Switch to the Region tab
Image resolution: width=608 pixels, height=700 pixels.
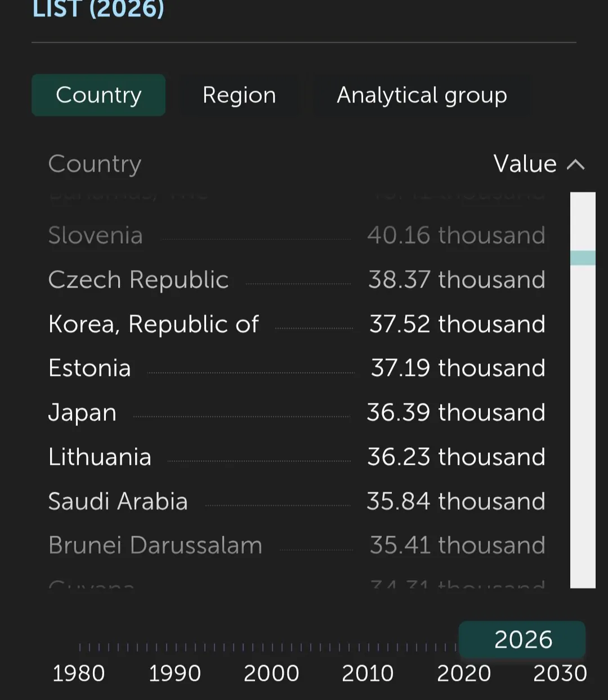tap(239, 95)
